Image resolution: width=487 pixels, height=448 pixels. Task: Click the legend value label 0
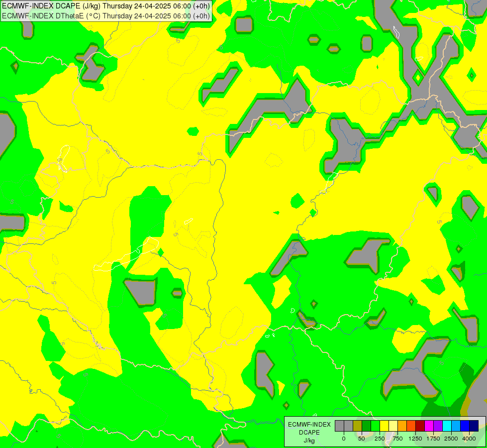point(344,439)
